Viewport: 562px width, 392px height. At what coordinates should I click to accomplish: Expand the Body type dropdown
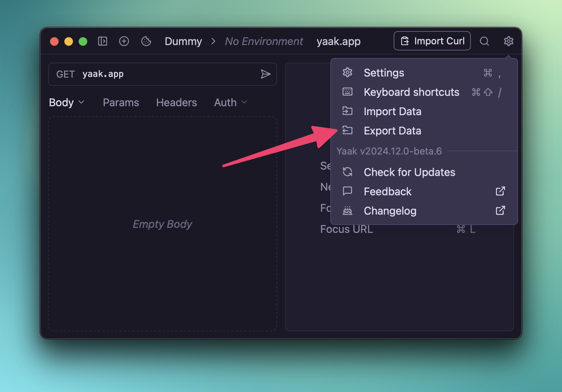[x=66, y=103]
